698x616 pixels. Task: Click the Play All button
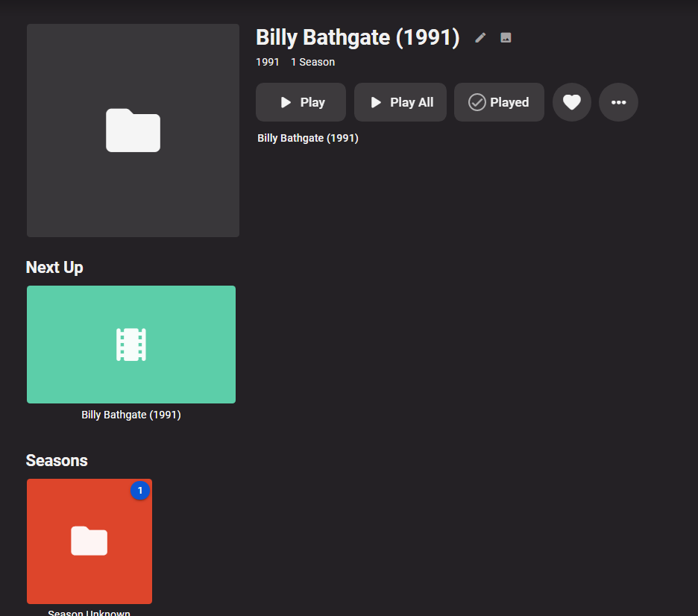coord(400,102)
